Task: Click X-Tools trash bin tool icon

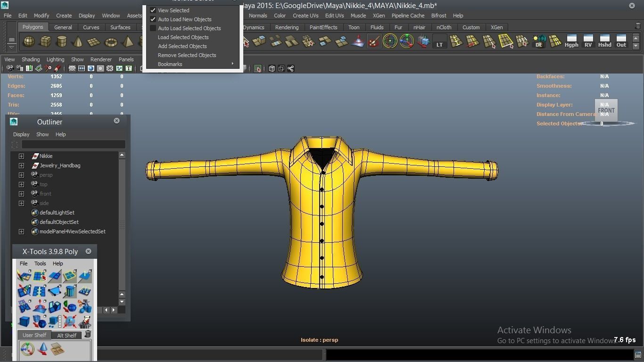Action: click(x=85, y=321)
